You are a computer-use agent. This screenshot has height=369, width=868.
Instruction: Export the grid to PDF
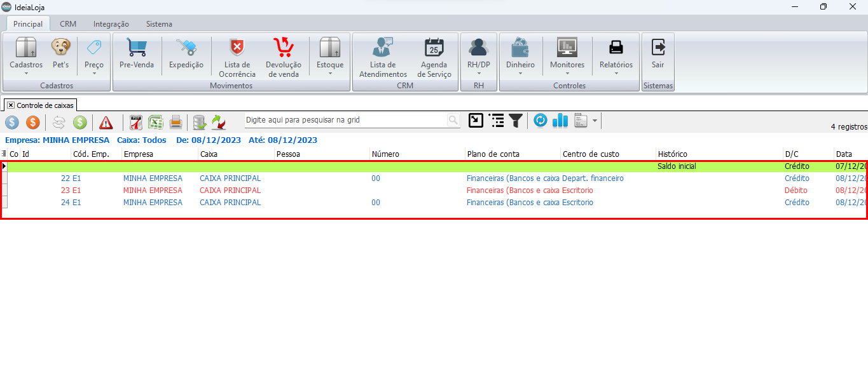[136, 121]
